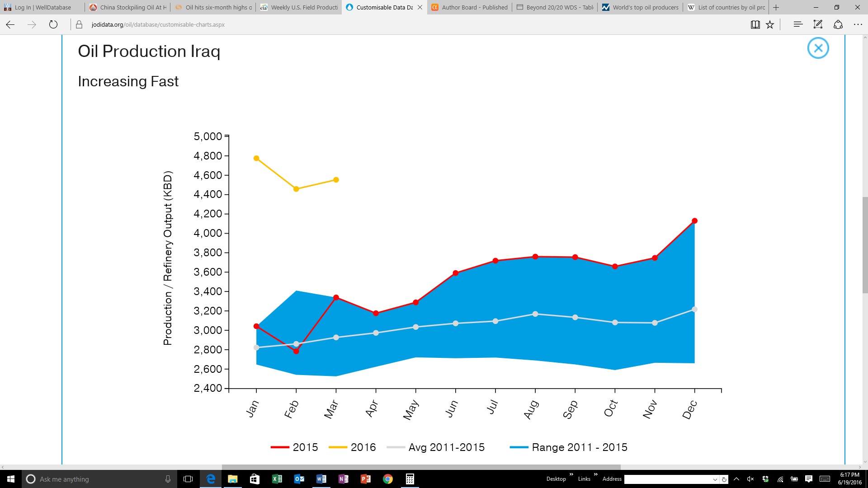Switch to Weekly U.S. Field Production tab
Viewport: 868px width, 488px height.
tap(299, 7)
